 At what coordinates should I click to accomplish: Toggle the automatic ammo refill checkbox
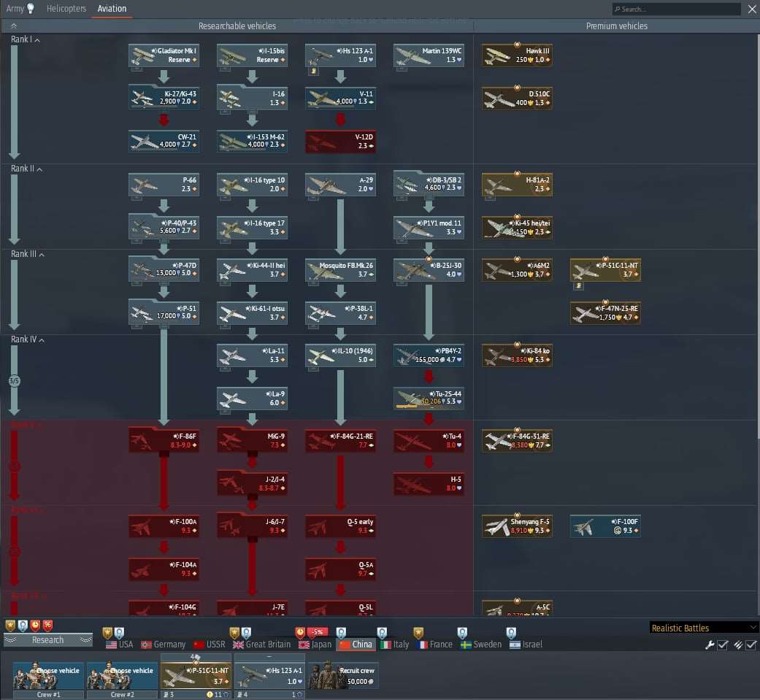(x=751, y=645)
